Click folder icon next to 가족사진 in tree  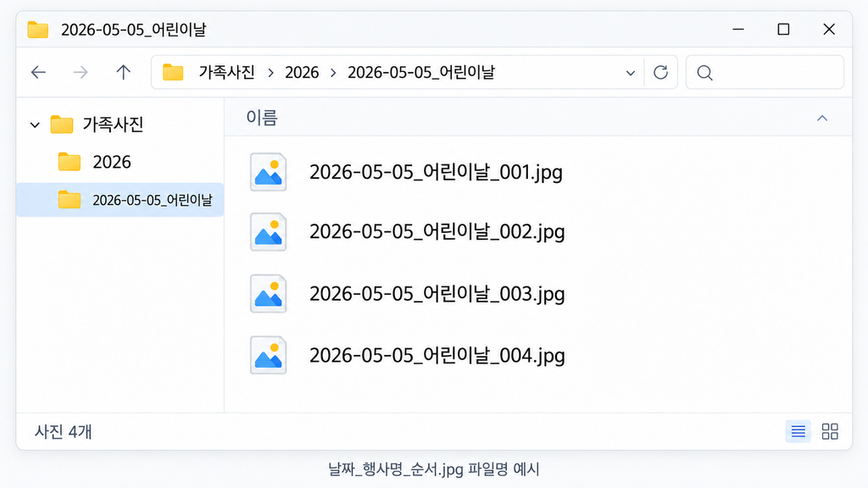(61, 125)
